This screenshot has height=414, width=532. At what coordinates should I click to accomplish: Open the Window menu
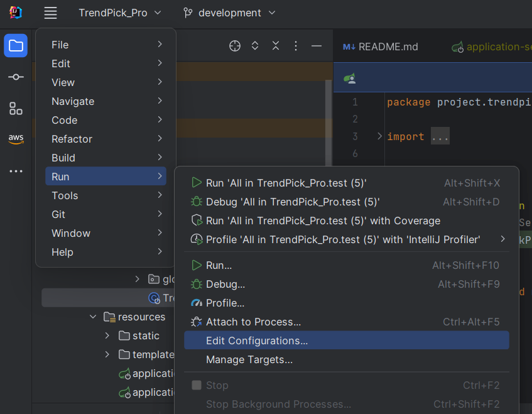pyautogui.click(x=106, y=233)
